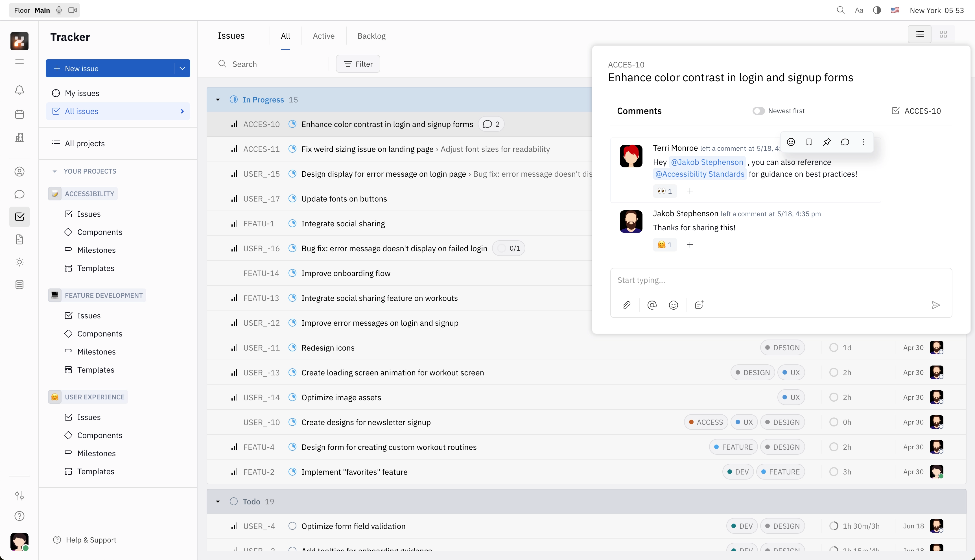Image resolution: width=975 pixels, height=560 pixels.
Task: Switch to the Backlog tab
Action: pos(371,36)
